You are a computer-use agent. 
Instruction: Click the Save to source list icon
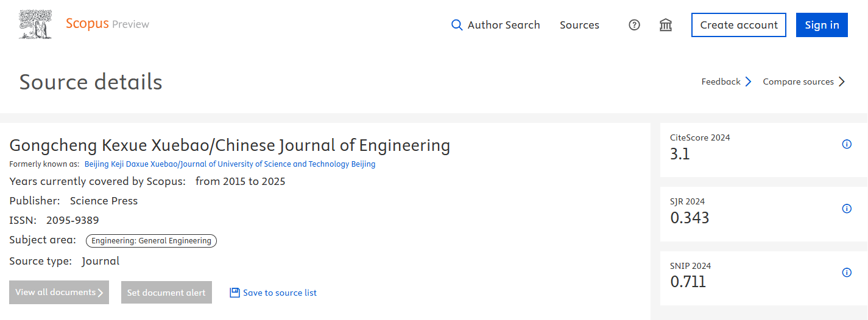(235, 293)
